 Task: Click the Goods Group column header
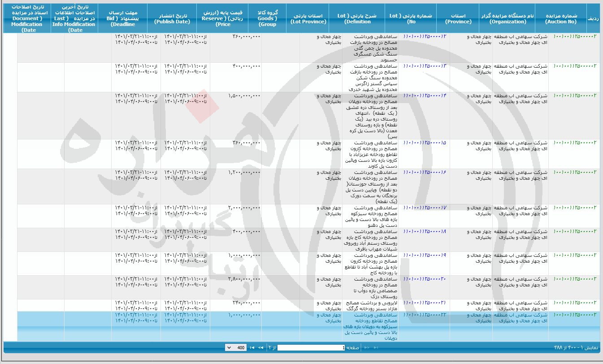[267, 18]
